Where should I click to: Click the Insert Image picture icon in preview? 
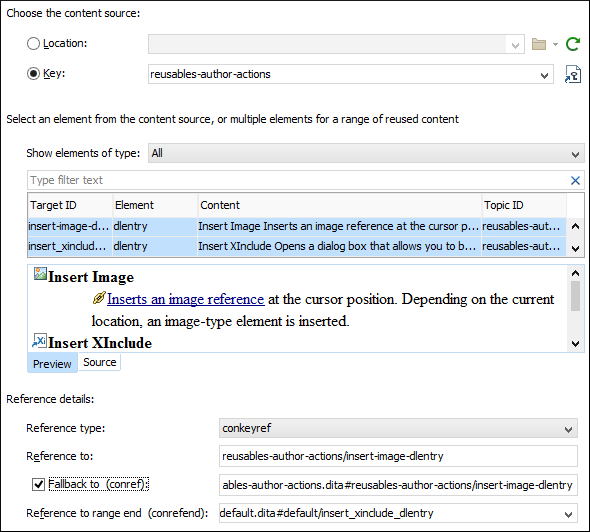[40, 274]
